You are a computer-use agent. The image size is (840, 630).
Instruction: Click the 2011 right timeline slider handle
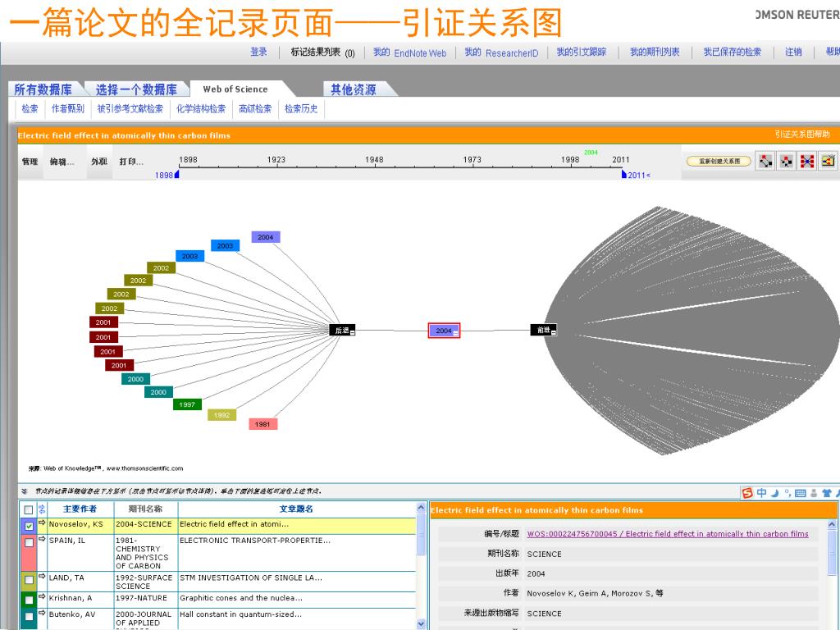click(624, 174)
